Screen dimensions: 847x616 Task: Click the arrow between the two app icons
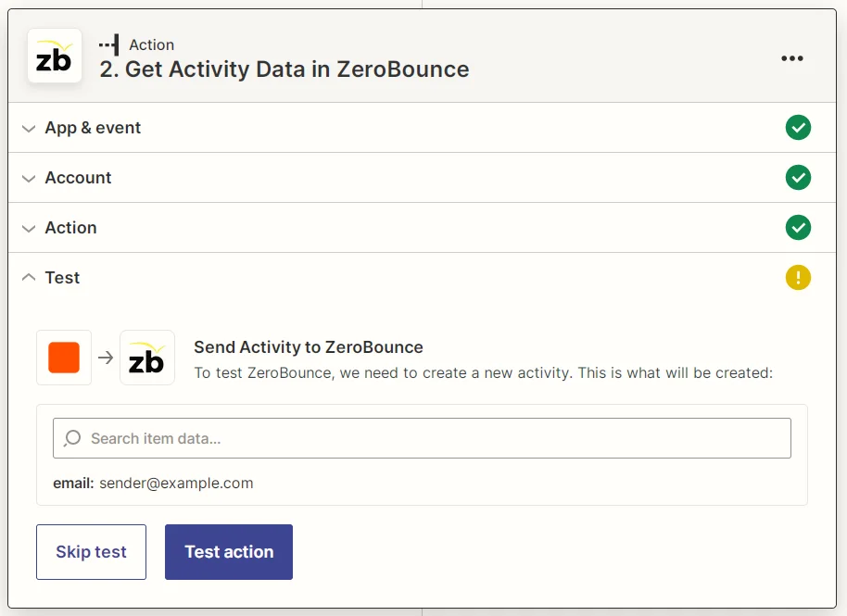point(105,357)
